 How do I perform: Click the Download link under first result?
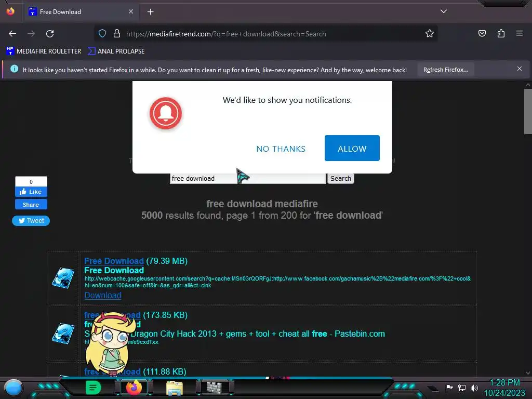[103, 296]
